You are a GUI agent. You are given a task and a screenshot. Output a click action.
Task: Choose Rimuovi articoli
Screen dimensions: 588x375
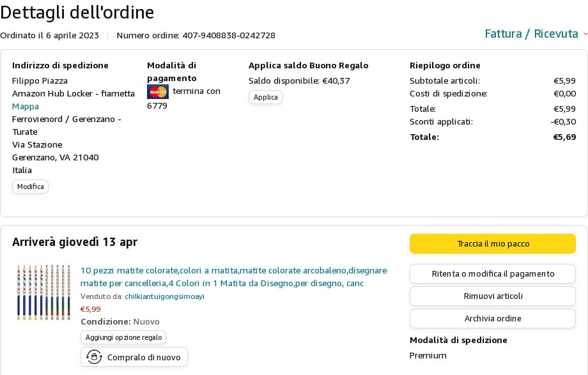point(493,296)
